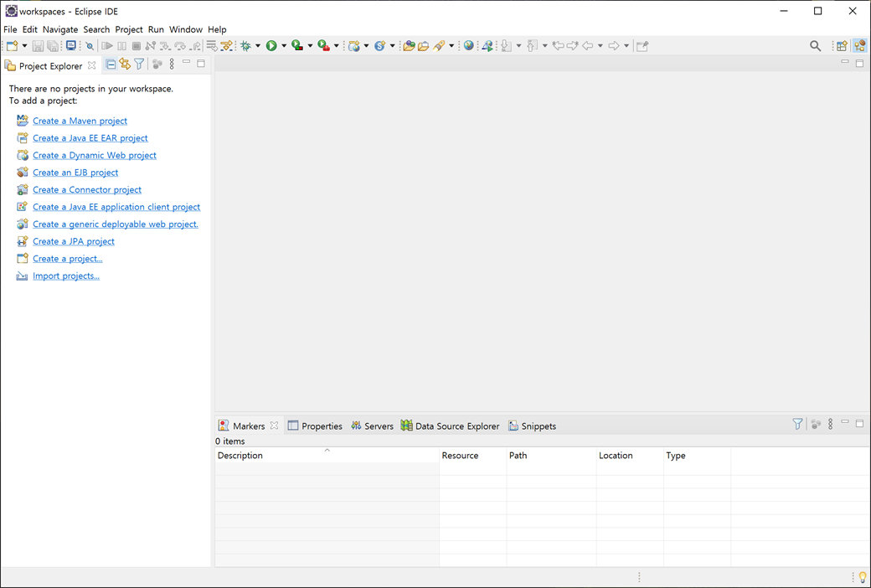Click New Dynamic Web Project toolbar icon
The height and width of the screenshot is (588, 871).
(x=353, y=46)
